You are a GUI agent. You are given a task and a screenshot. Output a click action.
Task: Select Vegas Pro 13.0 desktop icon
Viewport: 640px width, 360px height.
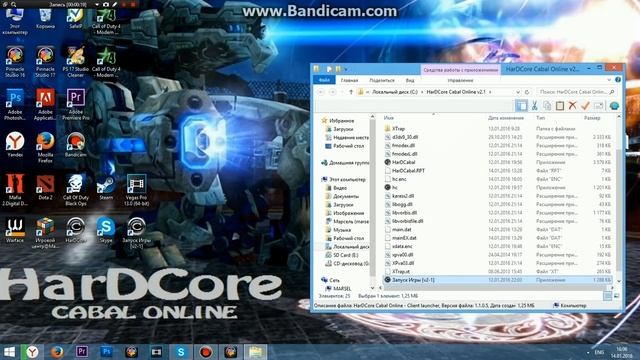pyautogui.click(x=136, y=190)
